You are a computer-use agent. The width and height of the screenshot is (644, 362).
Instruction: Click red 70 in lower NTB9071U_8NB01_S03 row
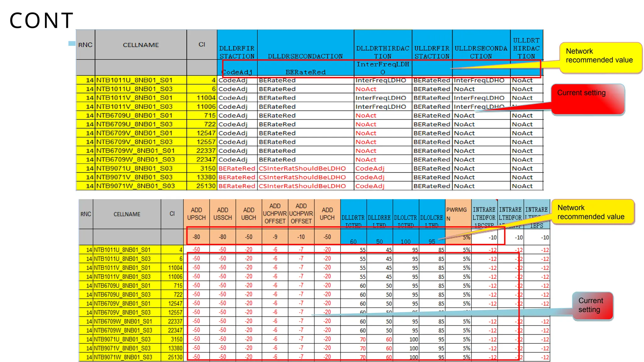[363, 340]
